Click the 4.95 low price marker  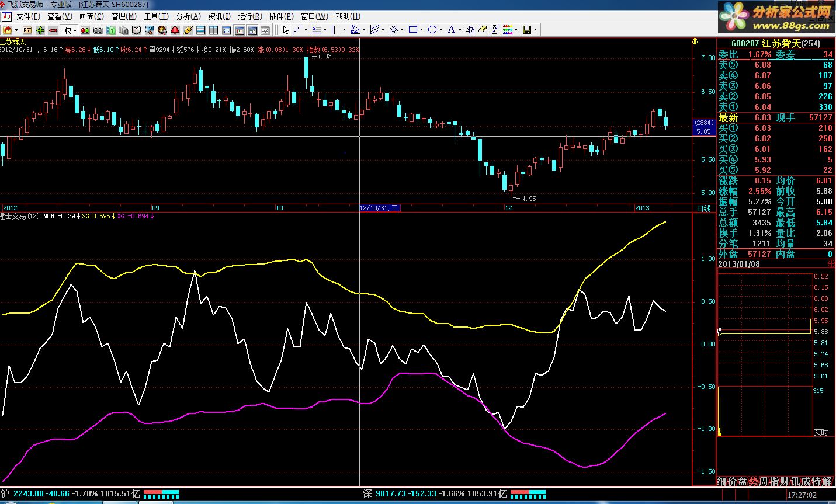coord(529,199)
